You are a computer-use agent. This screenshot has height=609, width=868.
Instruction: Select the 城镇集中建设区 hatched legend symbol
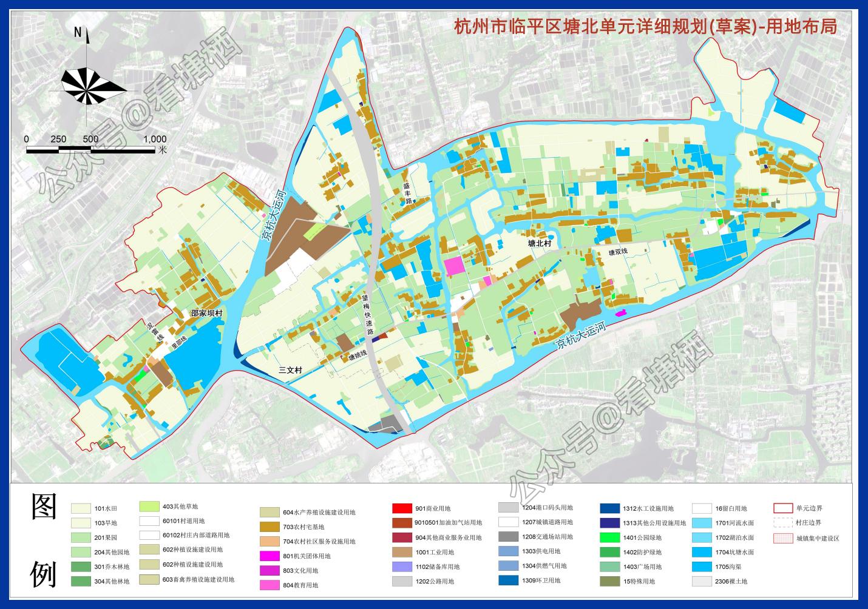[x=783, y=537]
